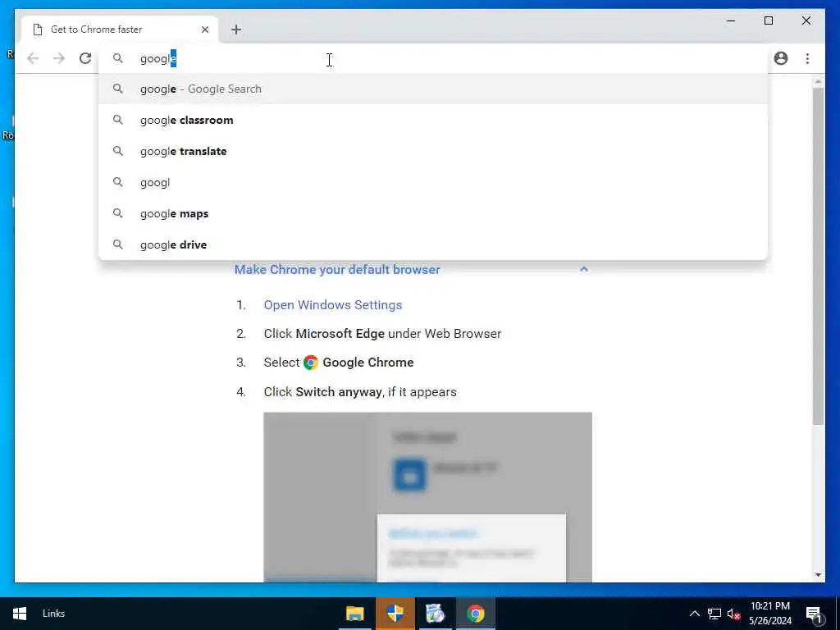This screenshot has height=630, width=840.
Task: Click scrollbar down arrow at bottom
Action: tap(818, 575)
